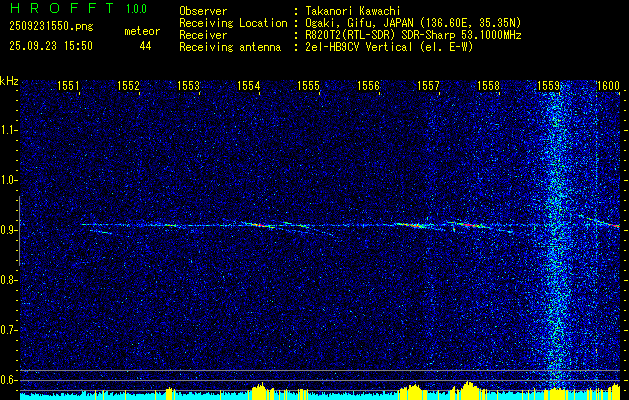Click the 1551 time marker
Image resolution: width=629 pixels, height=400 pixels.
(x=68, y=85)
